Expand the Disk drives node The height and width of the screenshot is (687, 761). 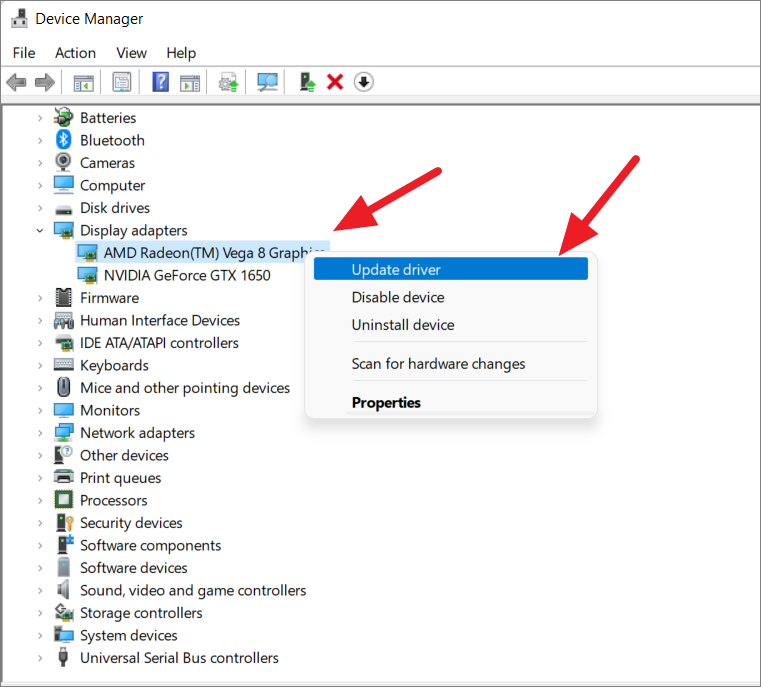(40, 208)
